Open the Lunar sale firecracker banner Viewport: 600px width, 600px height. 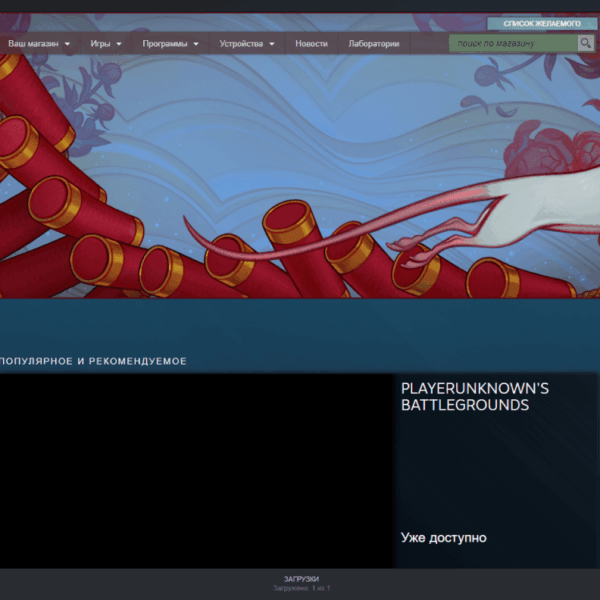point(300,176)
